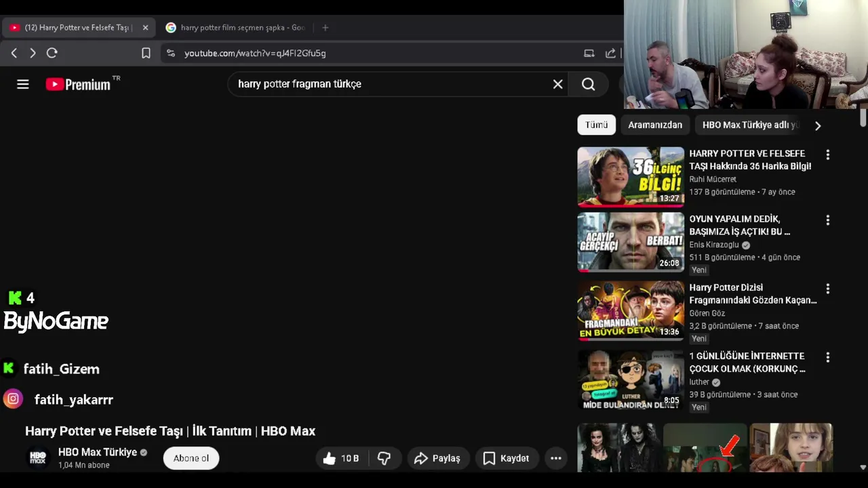
Task: Open the Enis Kirazoglu video thumbnail
Action: click(x=631, y=242)
